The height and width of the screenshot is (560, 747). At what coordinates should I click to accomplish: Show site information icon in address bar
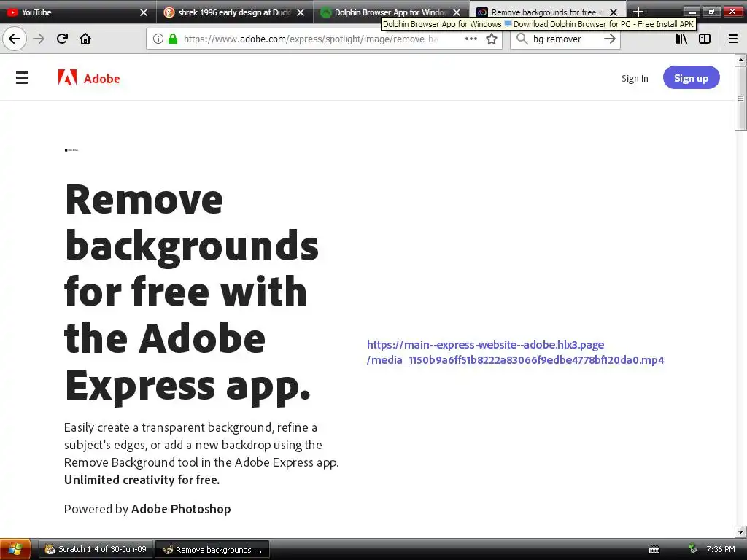(x=158, y=39)
